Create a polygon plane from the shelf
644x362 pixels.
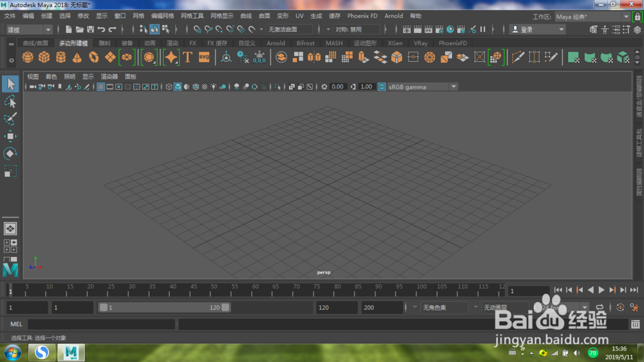point(110,57)
